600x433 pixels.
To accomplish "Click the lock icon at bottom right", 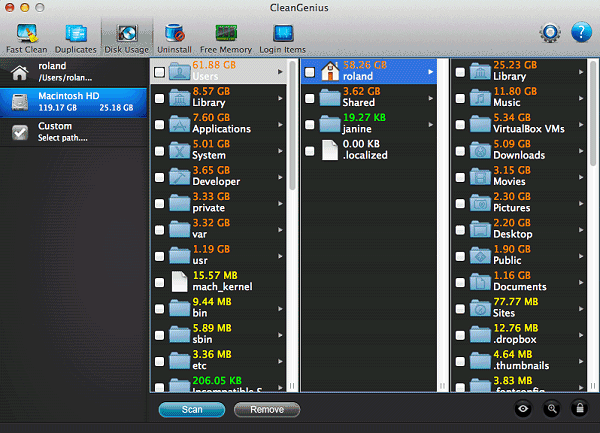I will pyautogui.click(x=579, y=408).
